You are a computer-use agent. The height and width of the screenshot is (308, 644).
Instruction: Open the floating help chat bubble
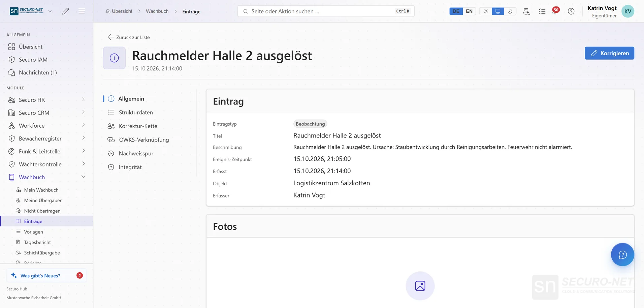coord(622,254)
